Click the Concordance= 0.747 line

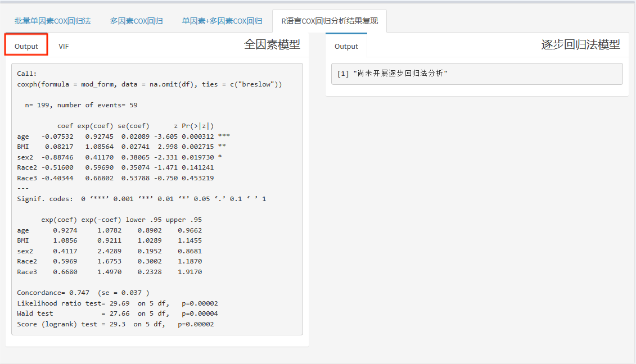[83, 293]
